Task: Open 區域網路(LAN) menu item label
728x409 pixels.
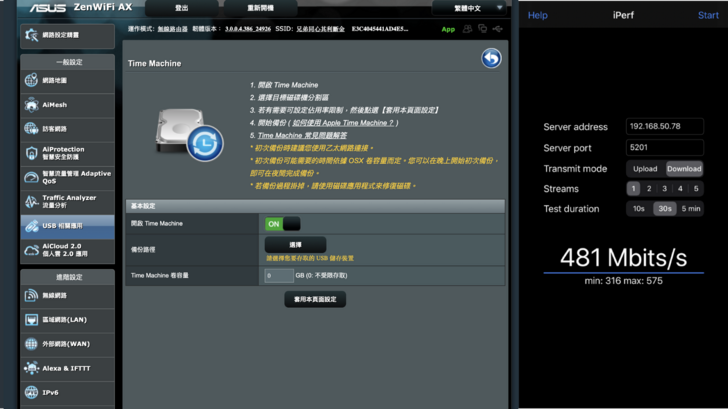Action: pyautogui.click(x=65, y=320)
